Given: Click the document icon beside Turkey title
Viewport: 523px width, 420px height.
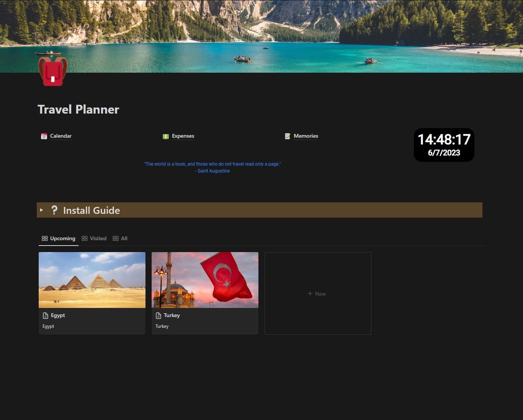Looking at the screenshot, I should [159, 316].
